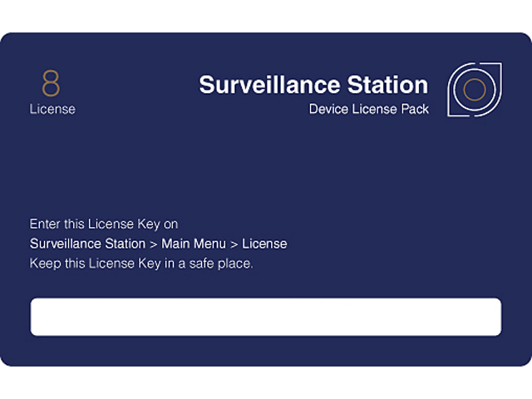The width and height of the screenshot is (532, 399).
Task: Click the gold number 8
Action: click(51, 84)
